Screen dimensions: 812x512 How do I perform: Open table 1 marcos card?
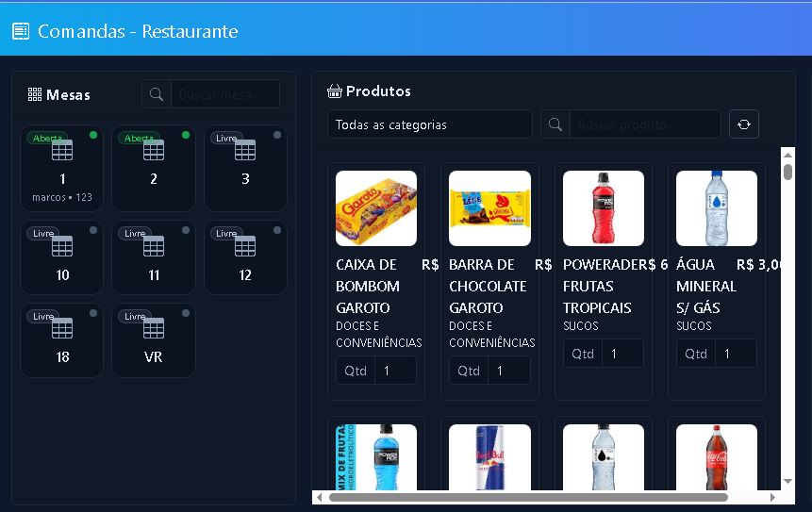62,168
